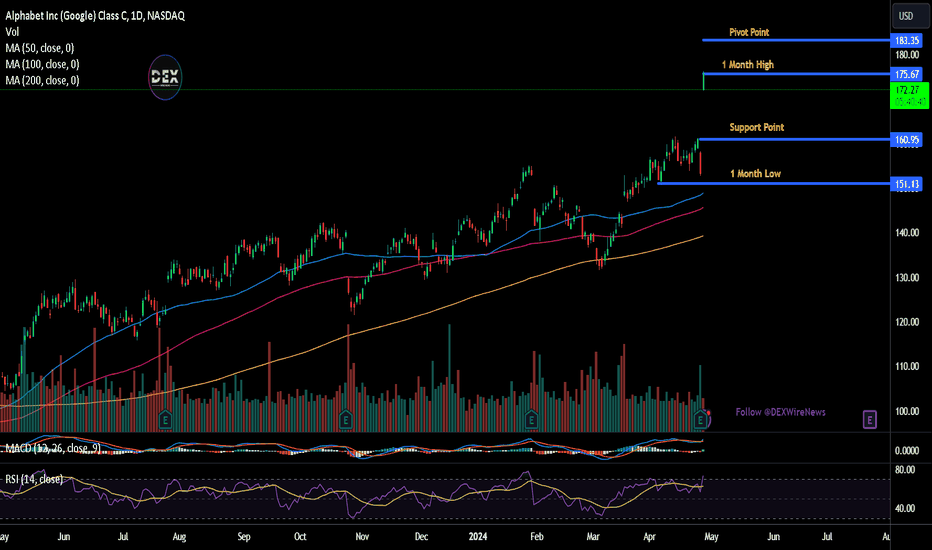The width and height of the screenshot is (932, 550).
Task: Select the MA (50, close, 0) indicator label
Action: click(x=40, y=48)
